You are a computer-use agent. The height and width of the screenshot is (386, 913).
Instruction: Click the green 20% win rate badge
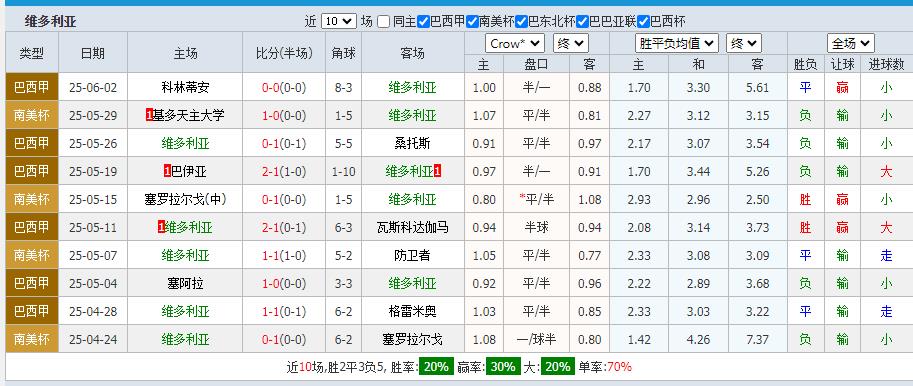point(436,367)
